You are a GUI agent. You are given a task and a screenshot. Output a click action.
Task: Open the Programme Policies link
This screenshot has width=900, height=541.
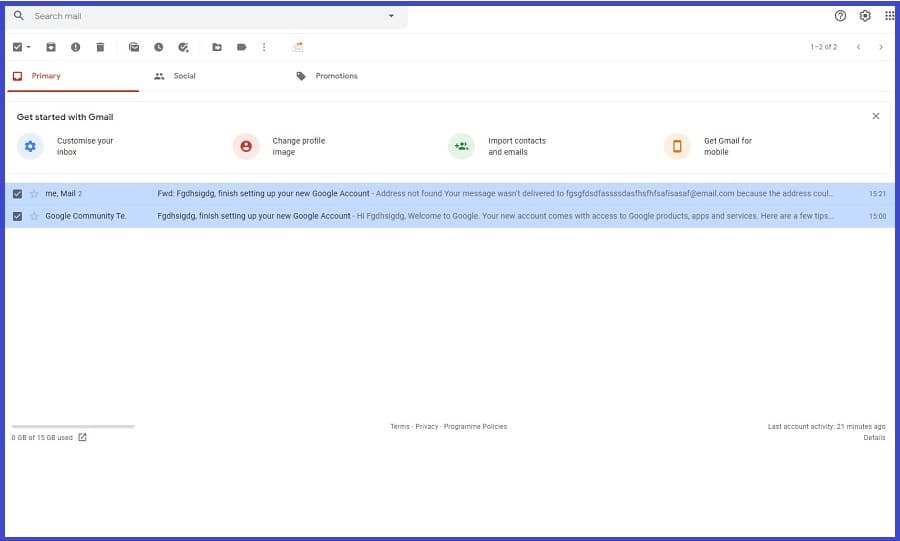(475, 426)
